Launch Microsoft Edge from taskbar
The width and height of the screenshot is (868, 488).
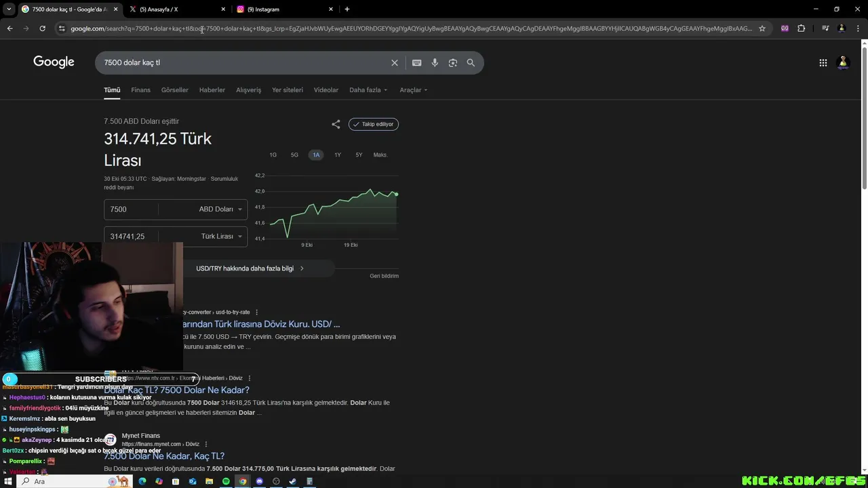[142, 481]
